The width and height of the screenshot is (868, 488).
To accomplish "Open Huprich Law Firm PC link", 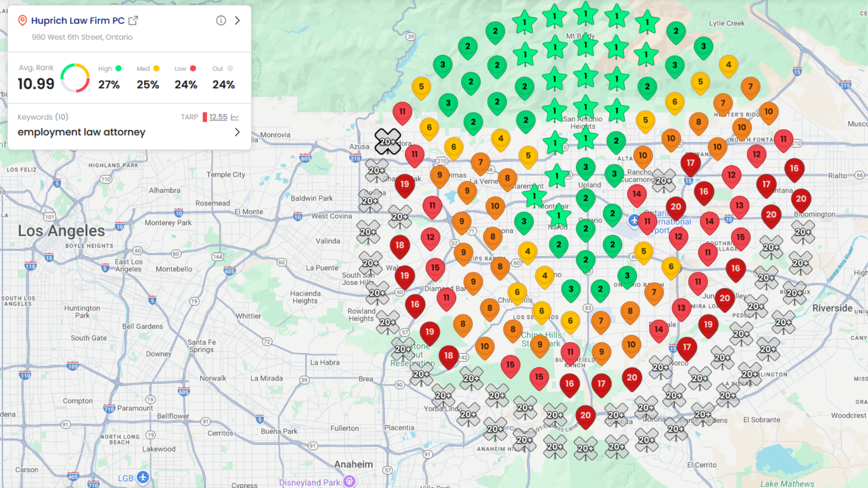I will coord(77,20).
